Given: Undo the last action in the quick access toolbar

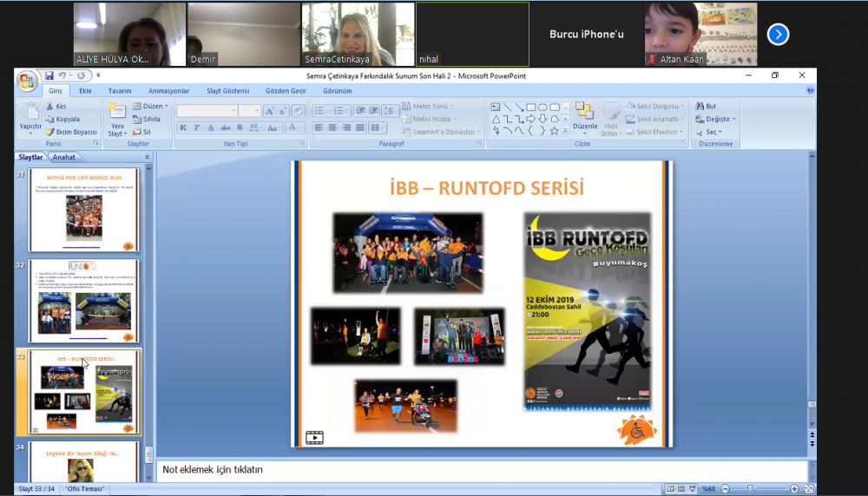Looking at the screenshot, I should point(62,75).
